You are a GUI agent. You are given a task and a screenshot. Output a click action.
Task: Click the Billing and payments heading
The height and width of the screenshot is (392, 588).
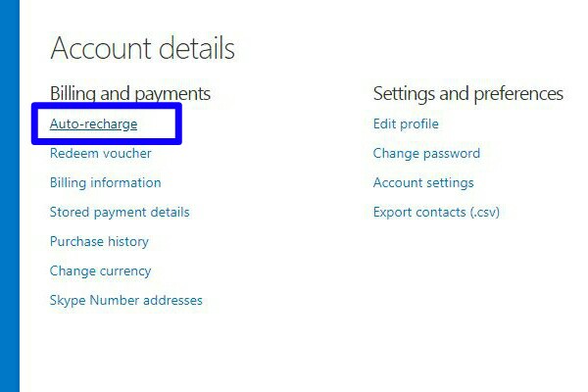coord(130,94)
